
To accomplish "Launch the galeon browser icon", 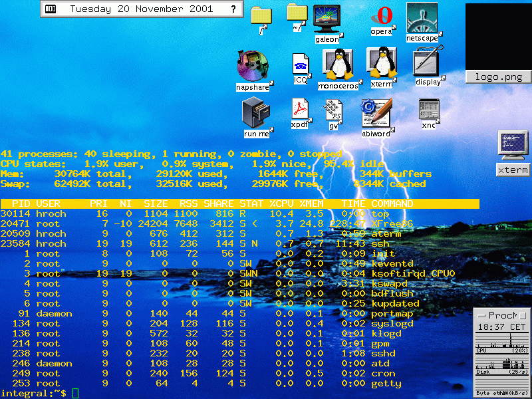I will coord(327,19).
